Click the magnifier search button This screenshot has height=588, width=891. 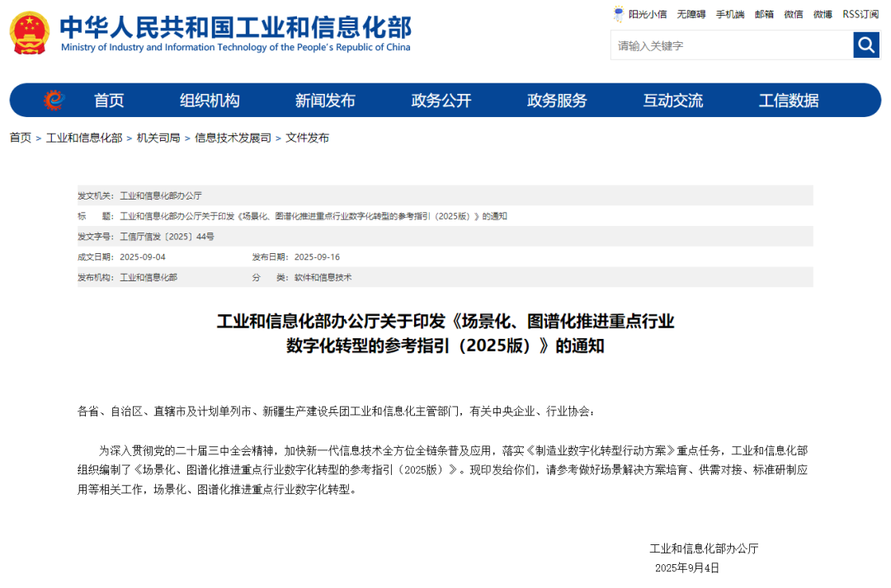tap(866, 45)
